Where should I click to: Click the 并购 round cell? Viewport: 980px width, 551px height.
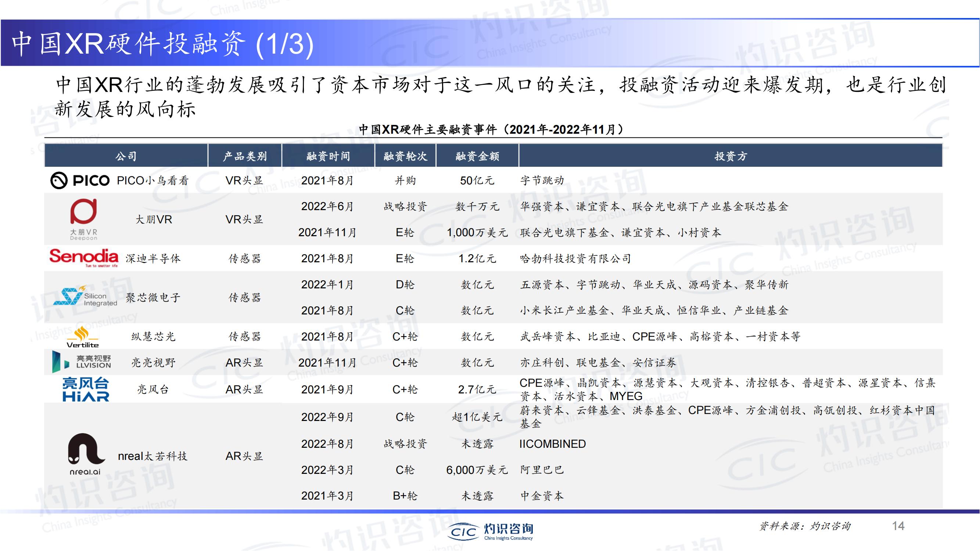(405, 181)
